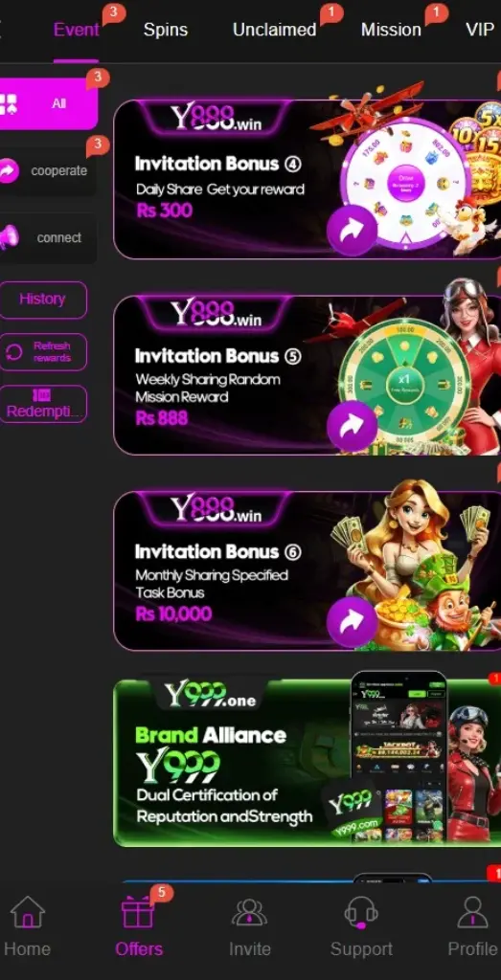Click share arrow on Invitation Bonus 6 banner
501x980 pixels.
click(353, 622)
